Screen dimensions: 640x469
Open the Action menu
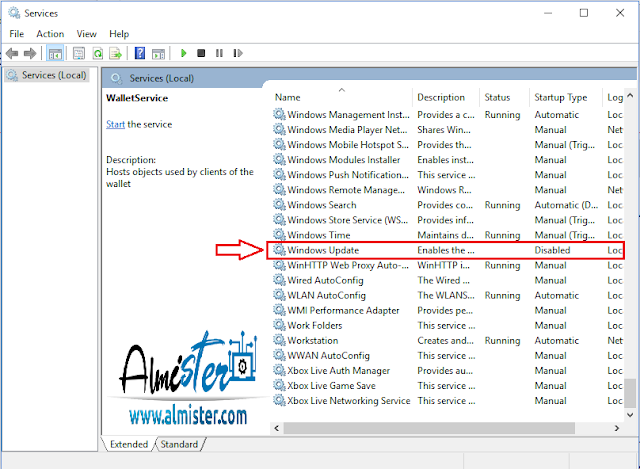(50, 34)
